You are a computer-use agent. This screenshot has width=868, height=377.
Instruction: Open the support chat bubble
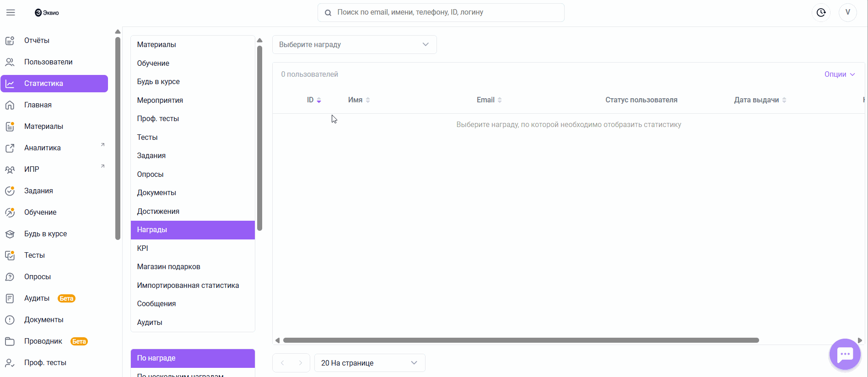[x=845, y=354]
